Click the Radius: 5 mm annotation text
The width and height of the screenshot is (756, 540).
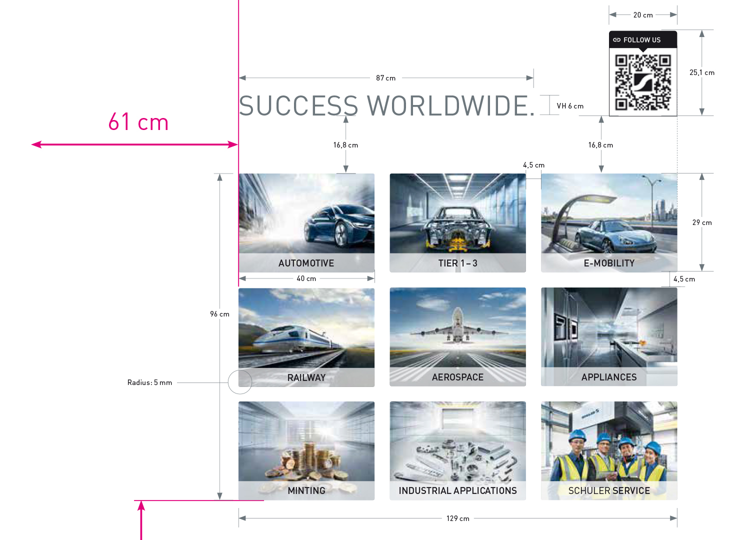pyautogui.click(x=149, y=382)
